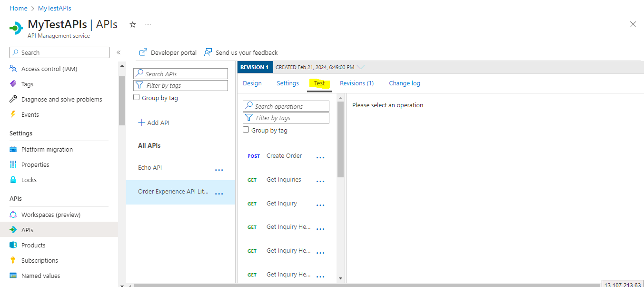Click the MyTestAPIs breadcrumb link
The image size is (644, 287).
click(x=55, y=8)
